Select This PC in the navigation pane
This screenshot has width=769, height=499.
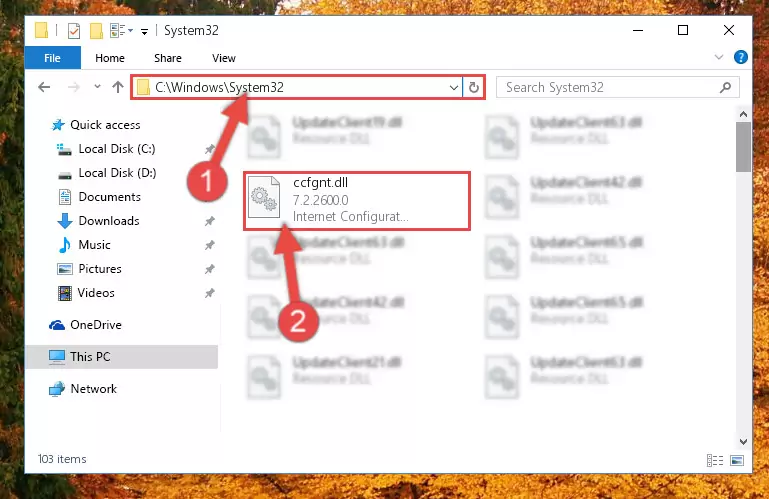point(122,357)
